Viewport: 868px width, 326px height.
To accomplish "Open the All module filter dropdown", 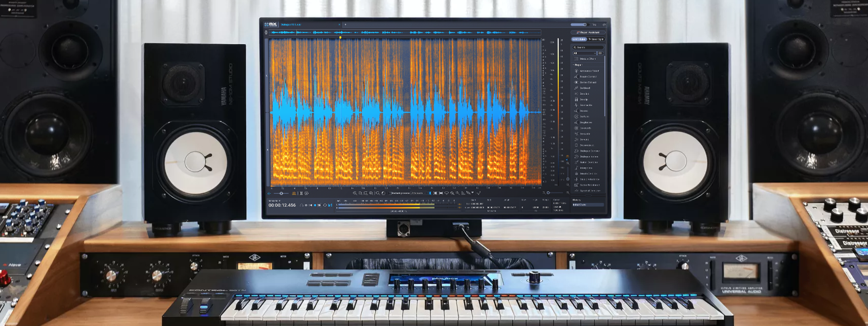I will (x=585, y=53).
